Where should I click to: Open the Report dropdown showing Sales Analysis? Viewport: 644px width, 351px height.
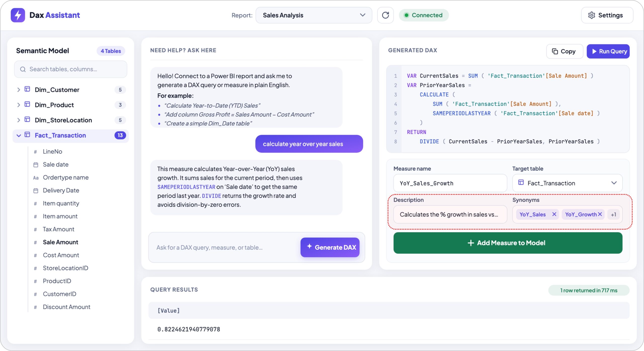[x=314, y=15]
